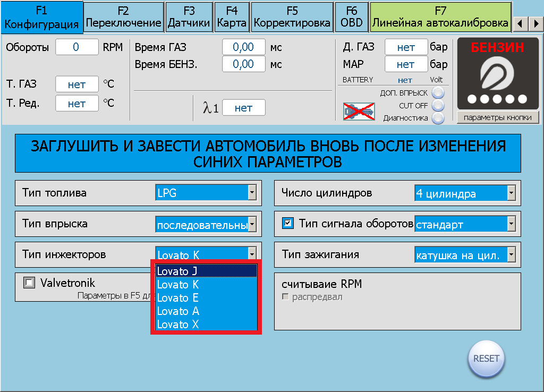Click the λ1 lambda value field
This screenshot has height=392, width=544.
[x=243, y=107]
